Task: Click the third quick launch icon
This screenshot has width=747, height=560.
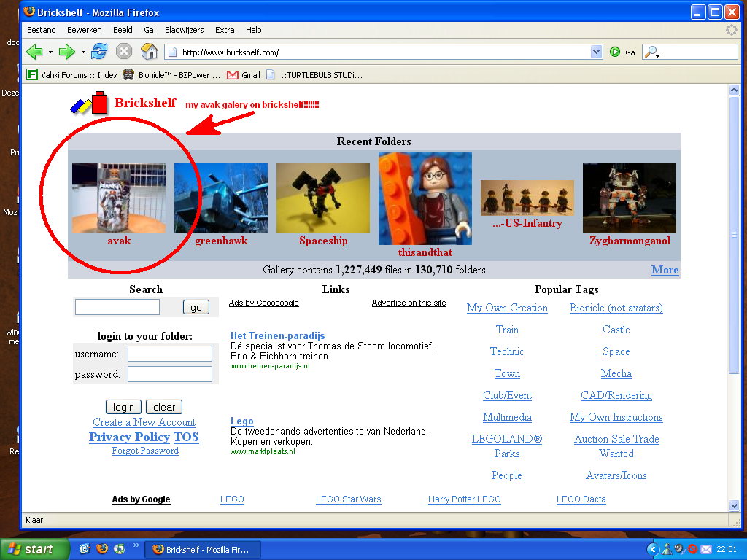Action: pos(119,548)
